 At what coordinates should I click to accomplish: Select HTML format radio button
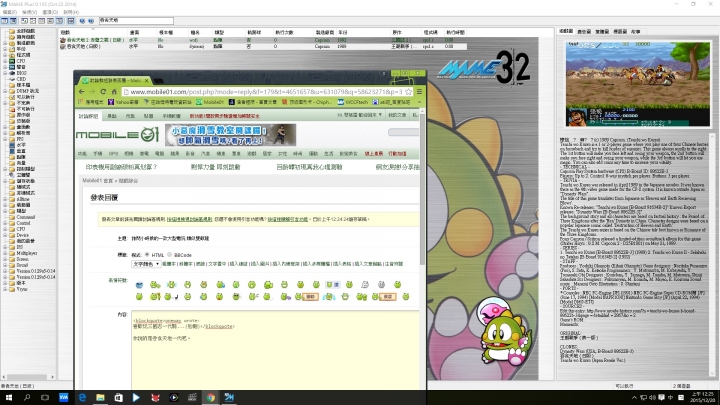[147, 254]
